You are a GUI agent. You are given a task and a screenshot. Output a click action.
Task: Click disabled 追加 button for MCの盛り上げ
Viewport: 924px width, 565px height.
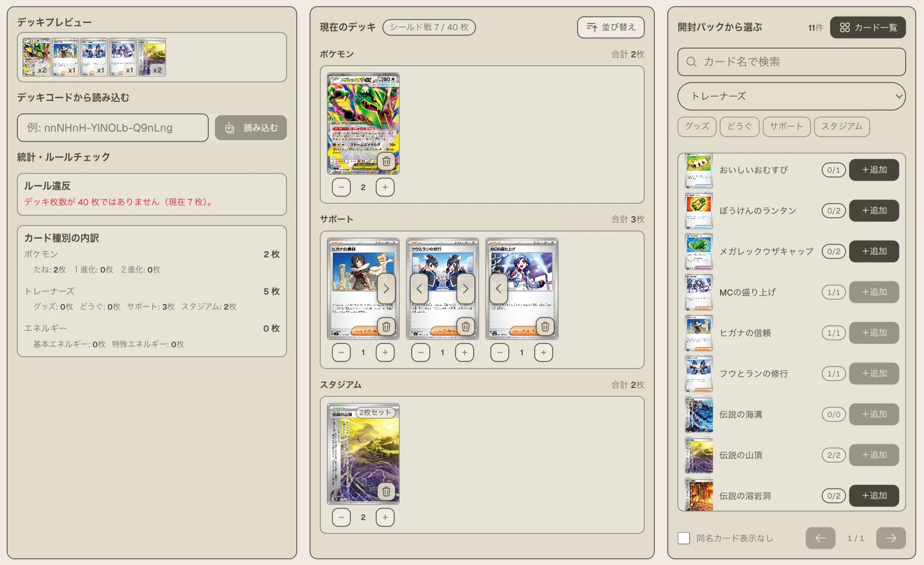(874, 292)
